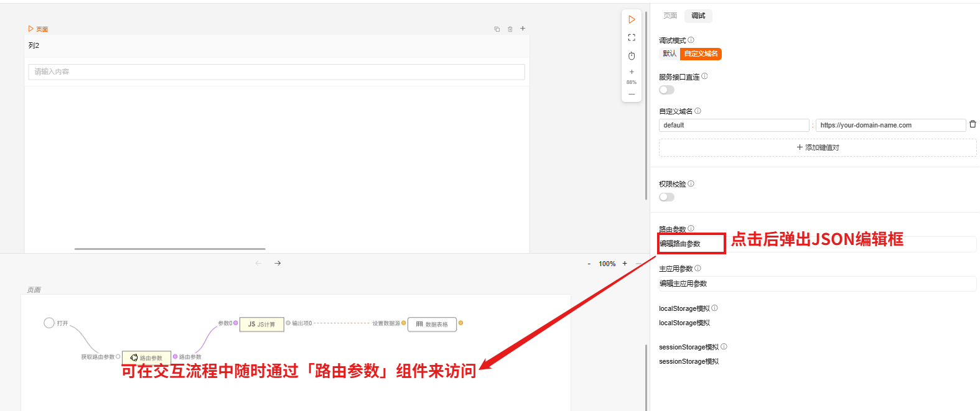Screen dimensions: 980x411
Task: Show info tooltip for 路由参数
Action: (x=691, y=228)
